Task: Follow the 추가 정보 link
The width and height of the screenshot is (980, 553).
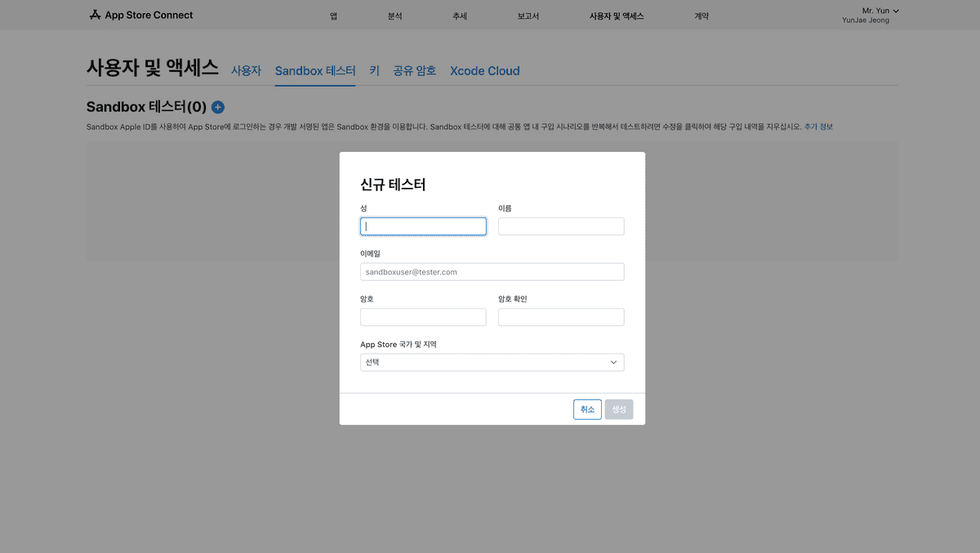Action: (x=818, y=127)
